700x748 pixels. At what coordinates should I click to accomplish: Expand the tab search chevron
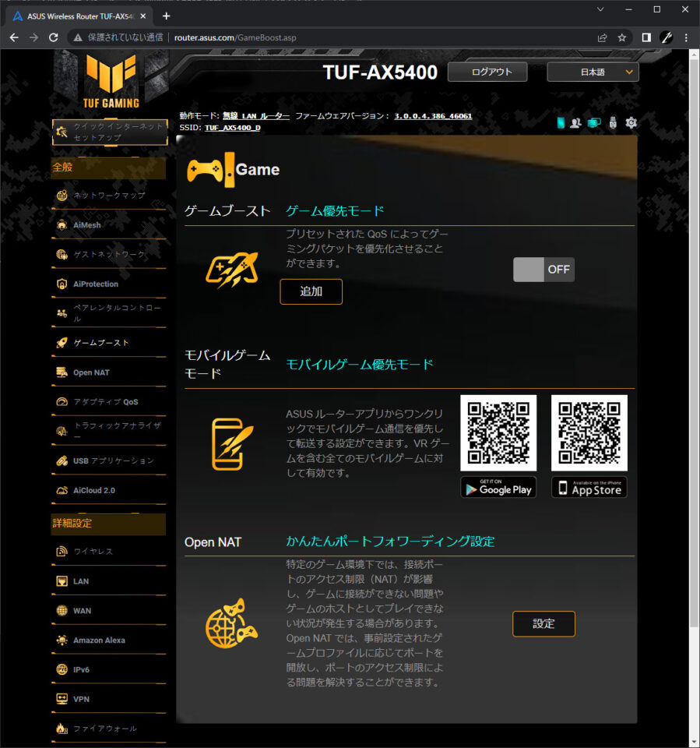pos(600,9)
